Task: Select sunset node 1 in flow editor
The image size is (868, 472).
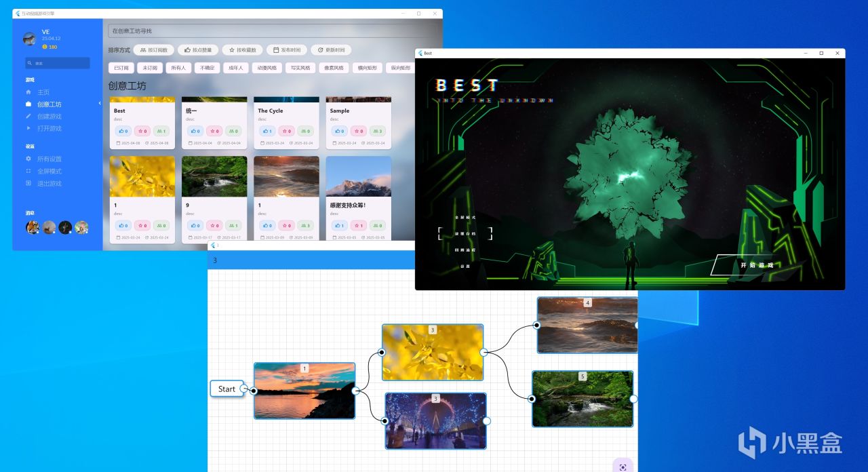Action: (x=304, y=391)
